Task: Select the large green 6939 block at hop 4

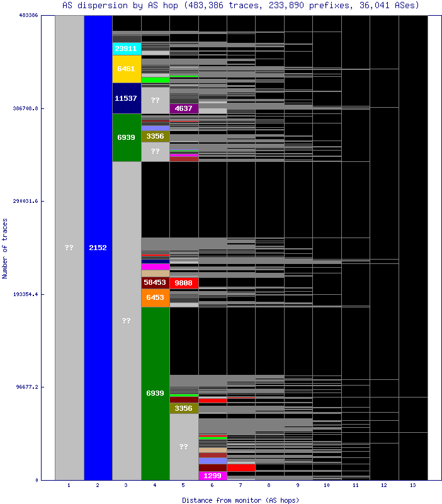Action: click(155, 393)
